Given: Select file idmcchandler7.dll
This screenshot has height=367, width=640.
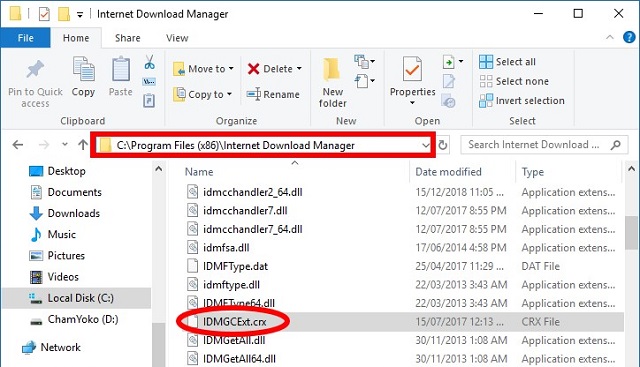Looking at the screenshot, I should 245,211.
